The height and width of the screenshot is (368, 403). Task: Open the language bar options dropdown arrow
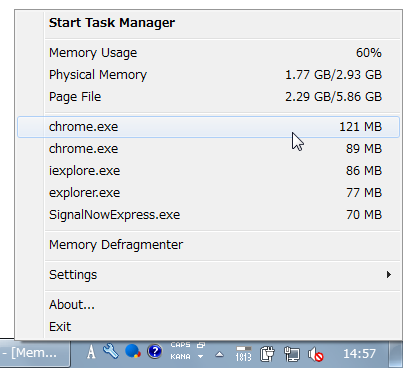click(x=200, y=357)
